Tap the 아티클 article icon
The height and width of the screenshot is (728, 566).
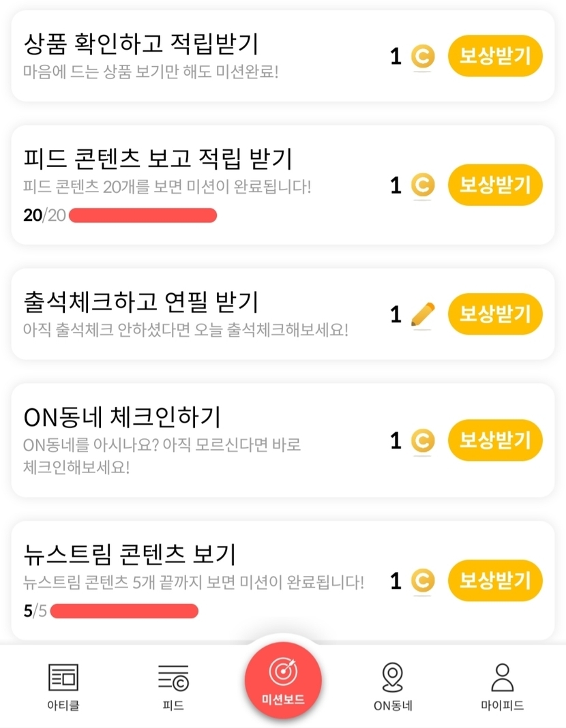[64, 678]
